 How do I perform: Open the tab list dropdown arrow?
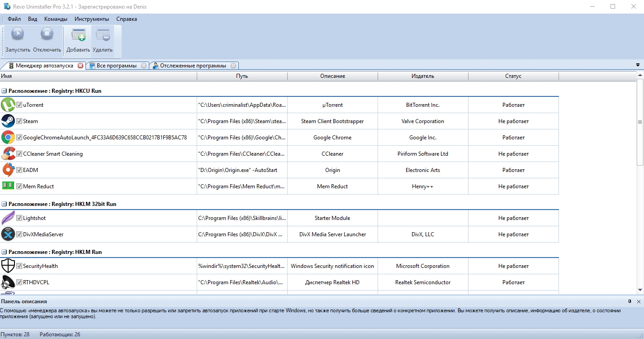point(638,65)
